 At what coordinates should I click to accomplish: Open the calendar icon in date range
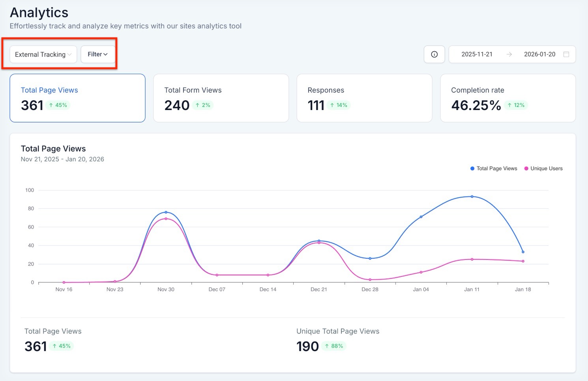pos(566,54)
